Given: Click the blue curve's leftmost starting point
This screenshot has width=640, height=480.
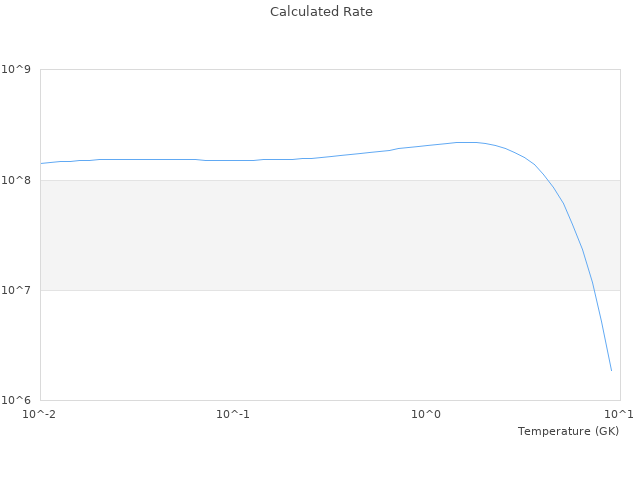Looking at the screenshot, I should (41, 163).
